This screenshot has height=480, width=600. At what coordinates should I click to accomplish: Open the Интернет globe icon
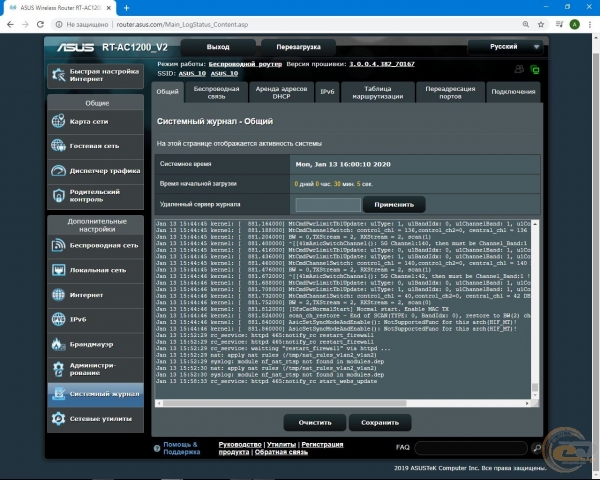59,295
